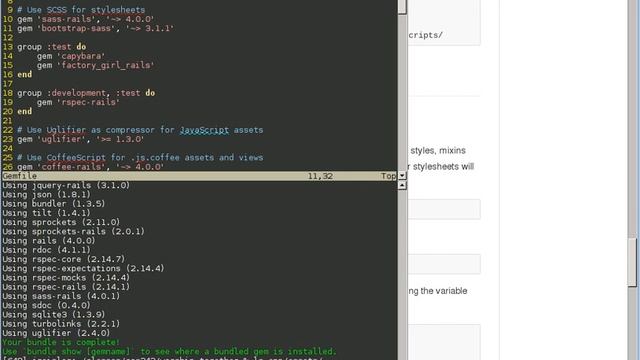The width and height of the screenshot is (640, 360).
Task: Click the 'Top' indicator in status line
Action: tap(388, 176)
